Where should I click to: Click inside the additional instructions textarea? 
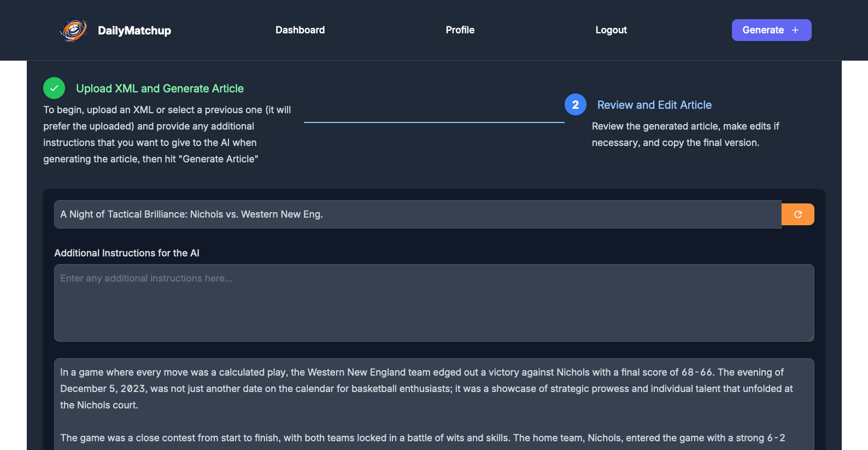tap(433, 302)
